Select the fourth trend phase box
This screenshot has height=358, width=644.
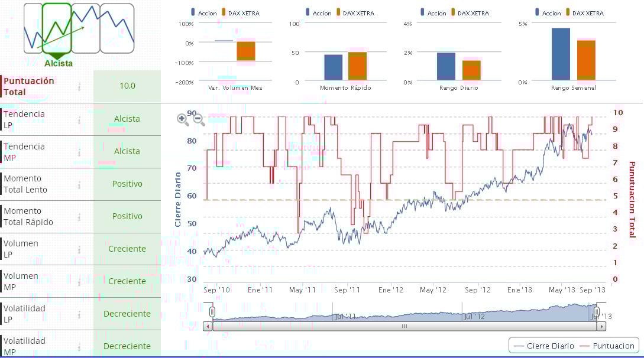click(x=117, y=28)
